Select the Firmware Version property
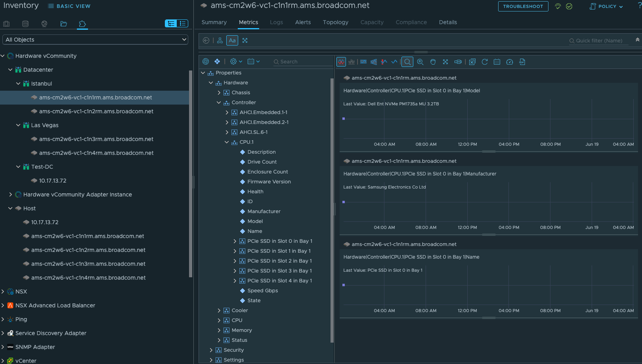Image resolution: width=642 pixels, height=364 pixels. point(269,182)
